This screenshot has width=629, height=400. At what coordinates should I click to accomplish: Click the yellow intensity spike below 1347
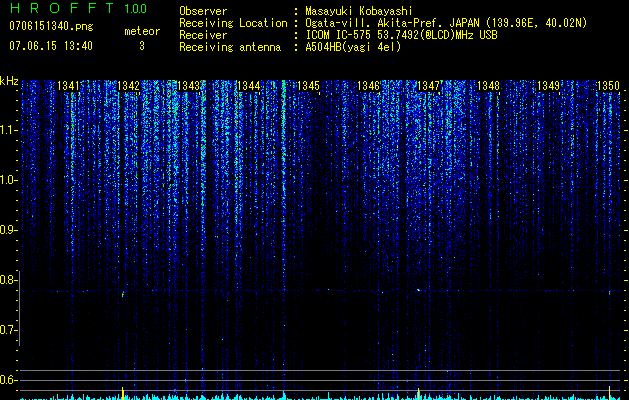point(418,393)
